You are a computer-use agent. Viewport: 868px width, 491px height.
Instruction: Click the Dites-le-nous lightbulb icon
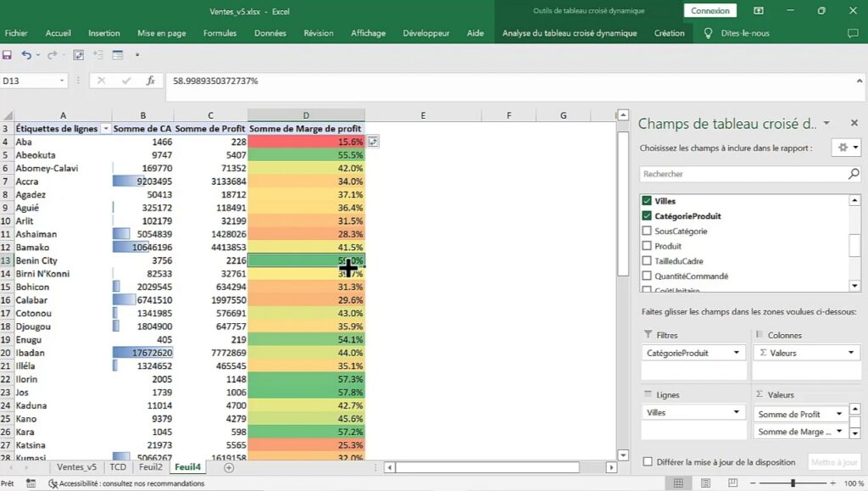tap(709, 33)
